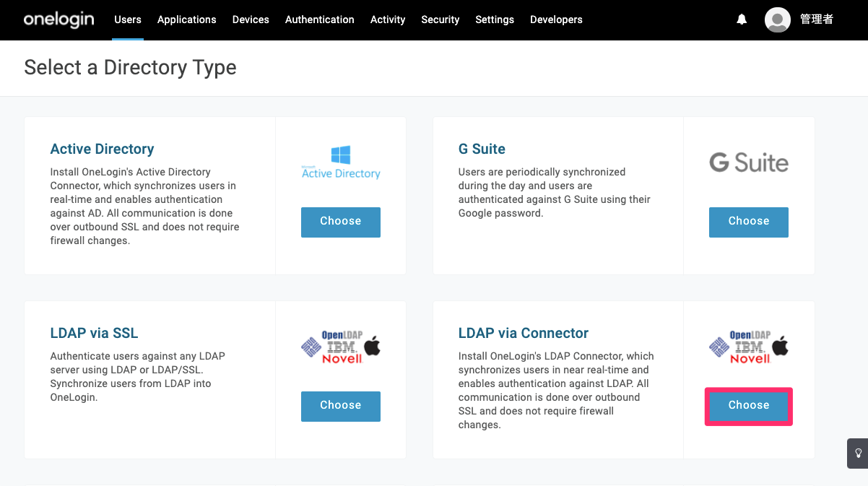868x486 pixels.
Task: Click the G Suite logo
Action: point(749,162)
